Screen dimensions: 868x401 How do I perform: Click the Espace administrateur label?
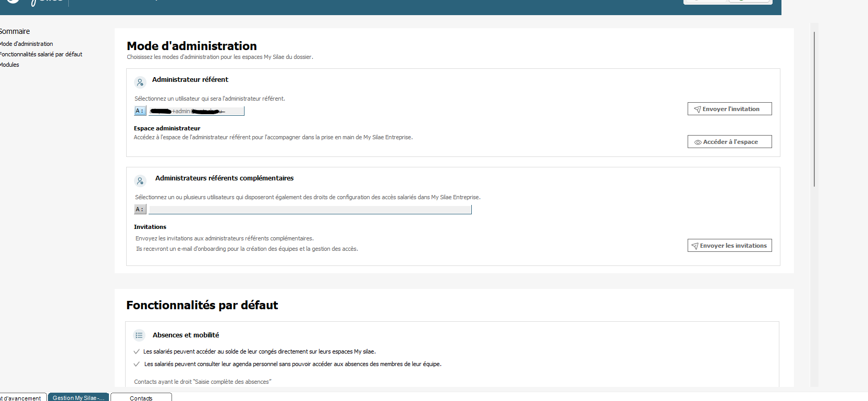(x=167, y=128)
